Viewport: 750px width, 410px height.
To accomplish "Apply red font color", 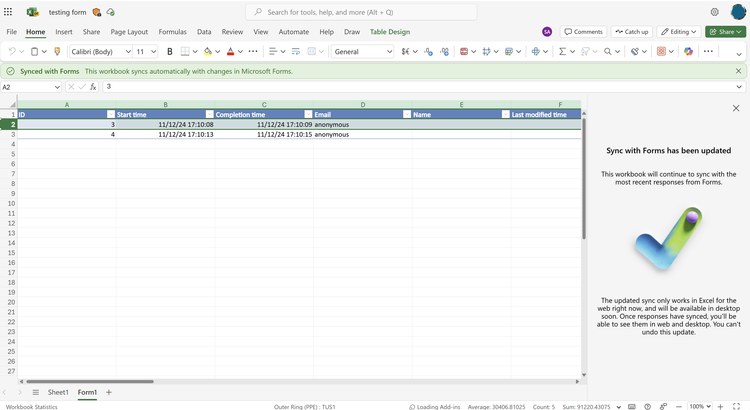I will (x=231, y=51).
